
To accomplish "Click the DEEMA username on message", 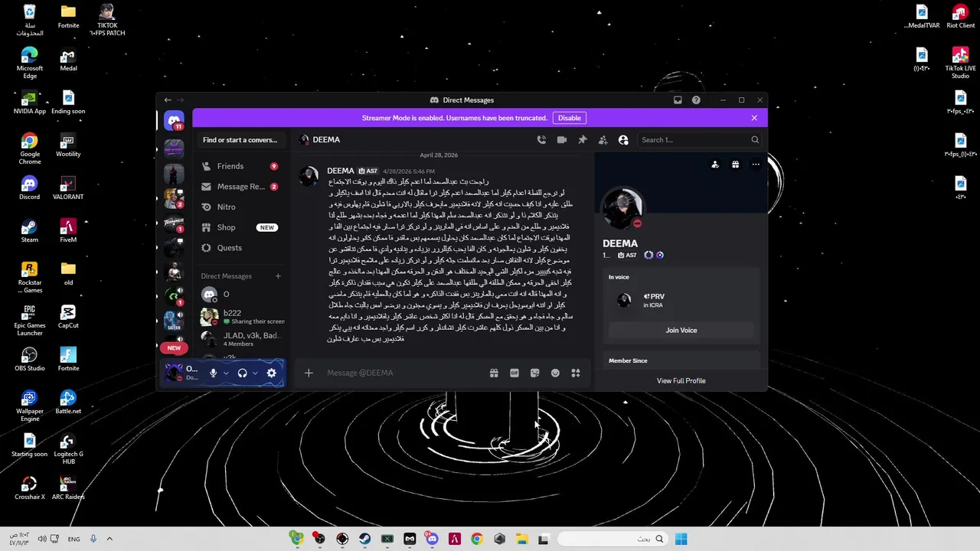I will (341, 171).
